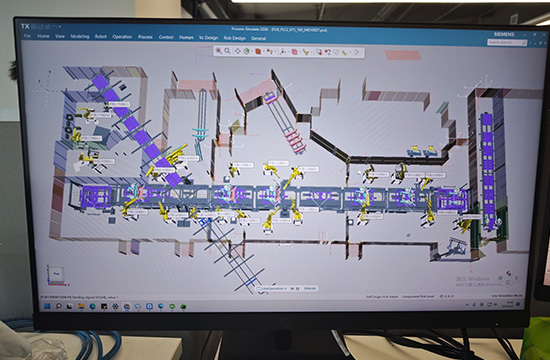Switch to the Vc Design tab
The image size is (550, 360).
click(208, 38)
